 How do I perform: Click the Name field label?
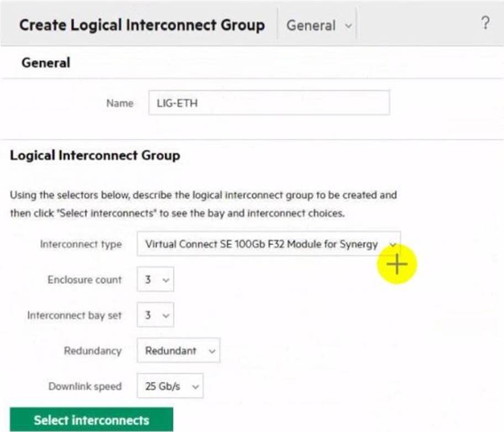click(x=119, y=103)
